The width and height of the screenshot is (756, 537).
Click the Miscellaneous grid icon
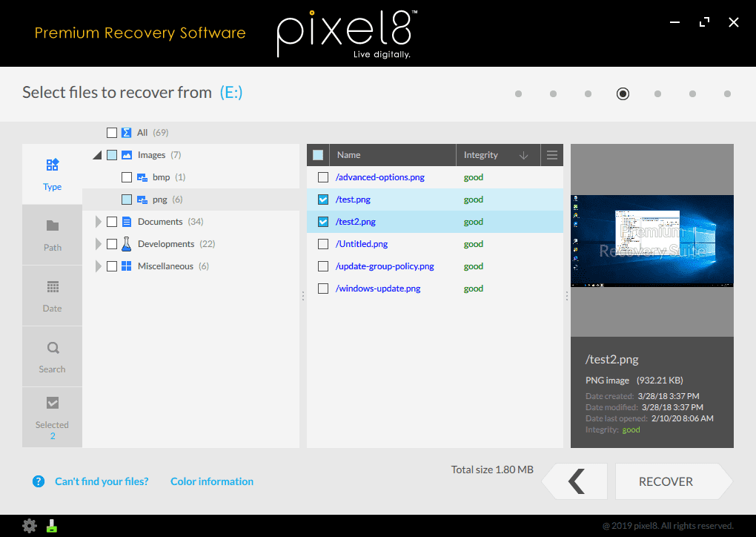[126, 266]
